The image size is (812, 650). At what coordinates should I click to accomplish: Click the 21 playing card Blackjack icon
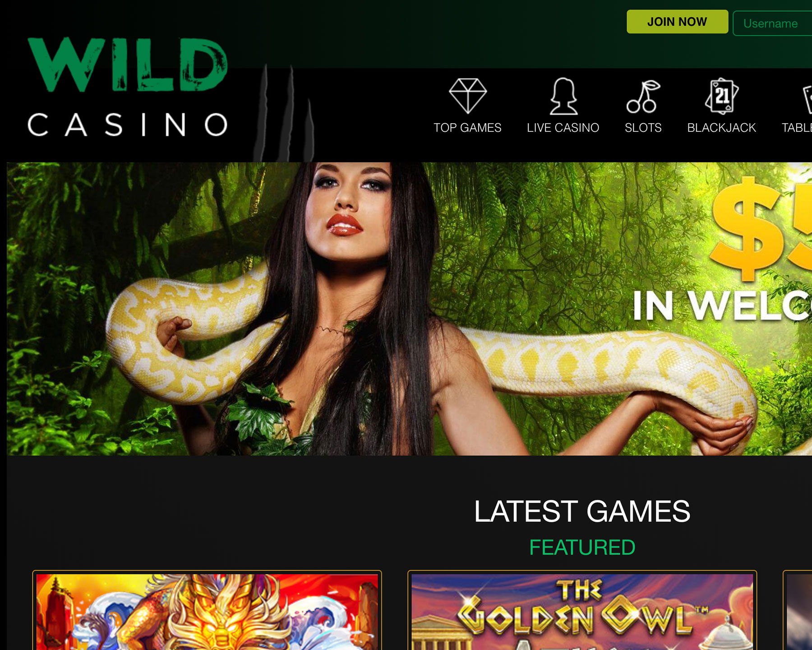[722, 96]
